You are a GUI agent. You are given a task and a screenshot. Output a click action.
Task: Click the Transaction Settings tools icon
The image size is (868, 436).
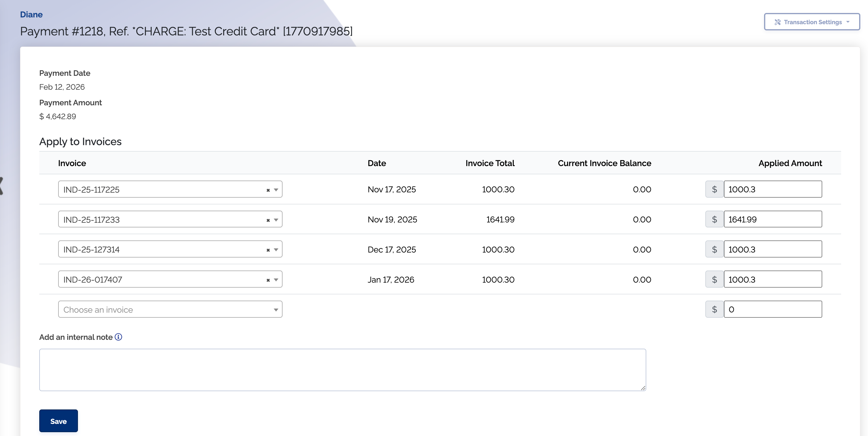tap(777, 22)
